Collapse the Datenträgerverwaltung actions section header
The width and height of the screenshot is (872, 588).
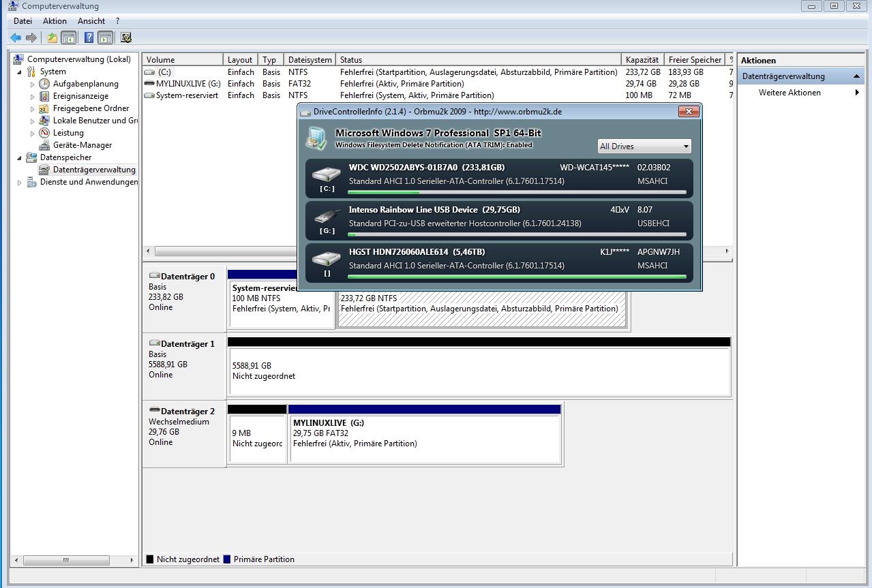802,76
